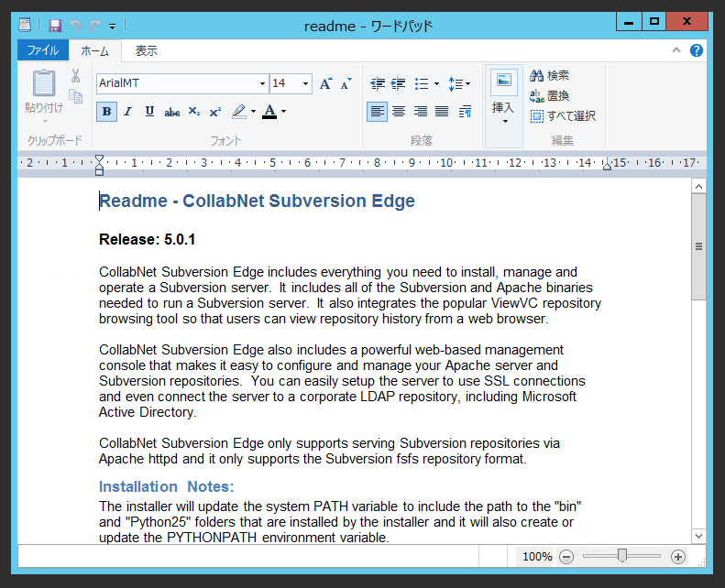
Task: Open the highlight color dropdown arrow
Action: coord(253,112)
